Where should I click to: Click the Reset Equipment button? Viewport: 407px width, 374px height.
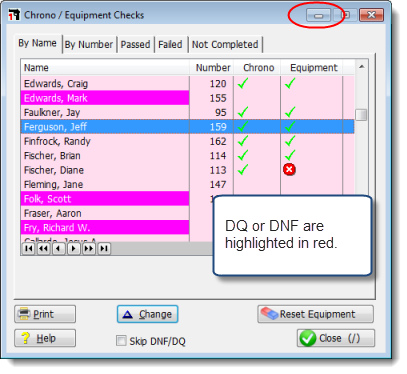315,314
